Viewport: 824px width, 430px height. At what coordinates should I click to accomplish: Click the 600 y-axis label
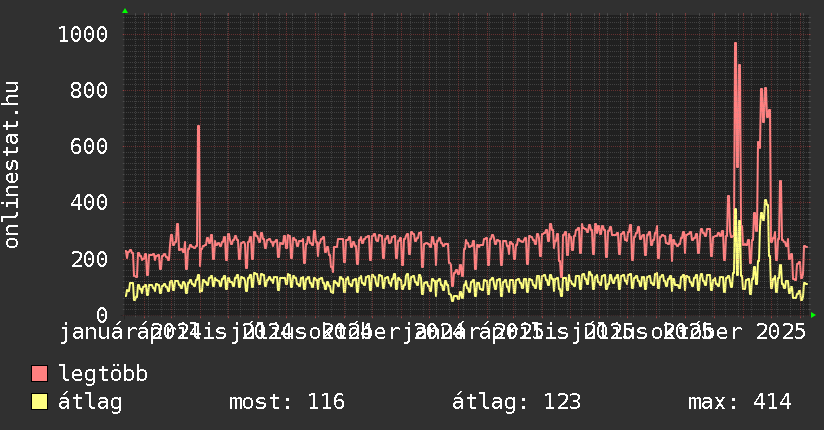pos(88,147)
